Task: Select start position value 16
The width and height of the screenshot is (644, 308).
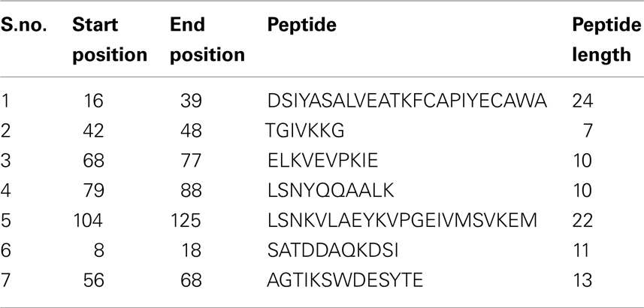Action: (x=93, y=101)
